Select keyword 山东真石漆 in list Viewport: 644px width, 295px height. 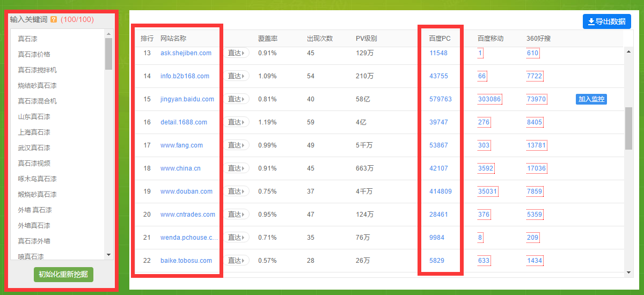(x=34, y=116)
